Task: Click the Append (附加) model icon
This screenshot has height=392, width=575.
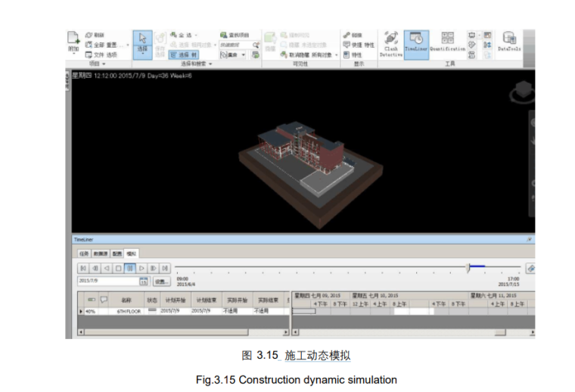Action: pyautogui.click(x=73, y=42)
